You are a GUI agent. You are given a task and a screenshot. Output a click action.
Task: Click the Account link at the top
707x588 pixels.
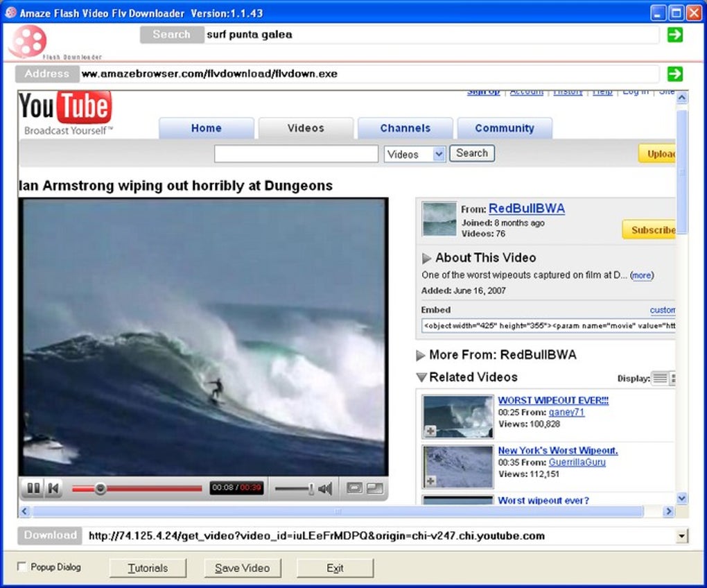(x=527, y=92)
